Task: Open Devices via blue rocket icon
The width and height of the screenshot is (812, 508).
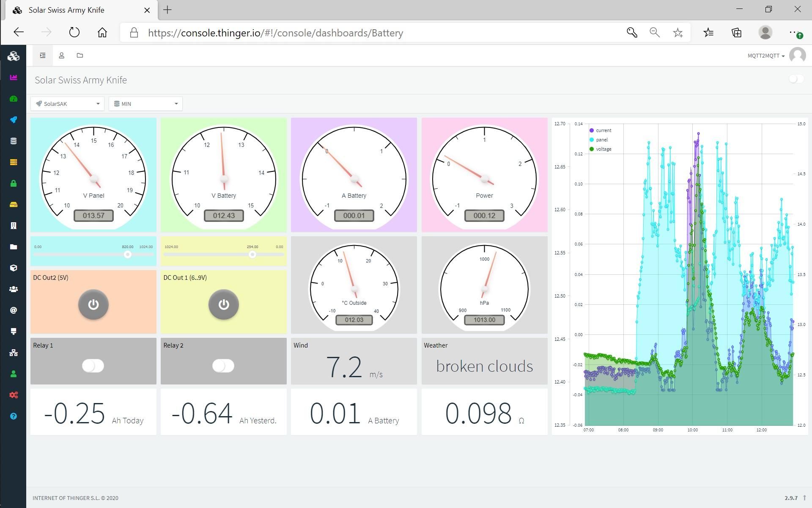Action: coord(14,120)
